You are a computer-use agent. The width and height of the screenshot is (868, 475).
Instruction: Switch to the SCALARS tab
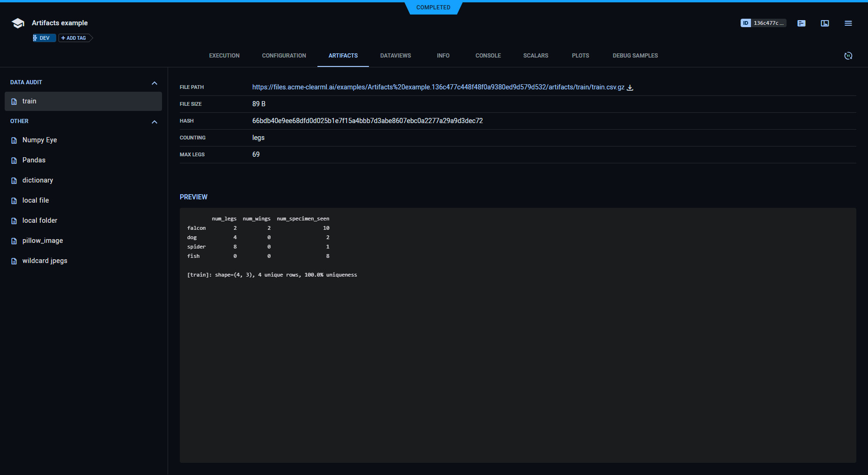536,56
